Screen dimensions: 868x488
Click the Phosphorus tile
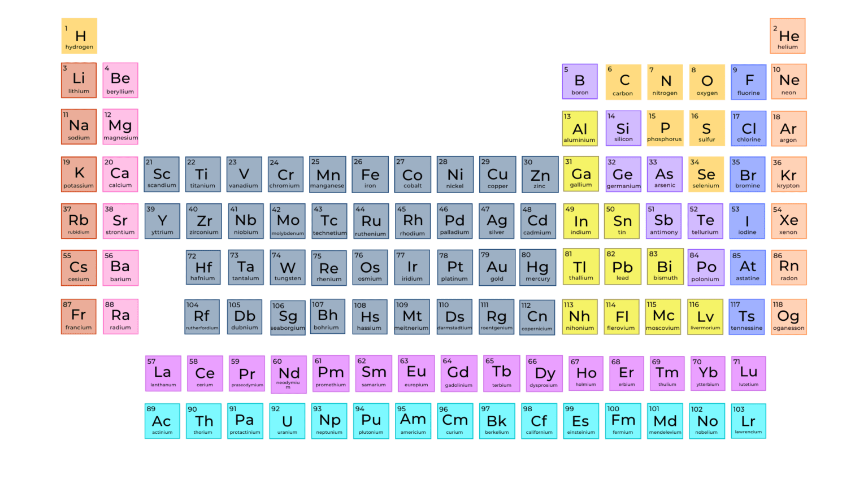tap(665, 128)
